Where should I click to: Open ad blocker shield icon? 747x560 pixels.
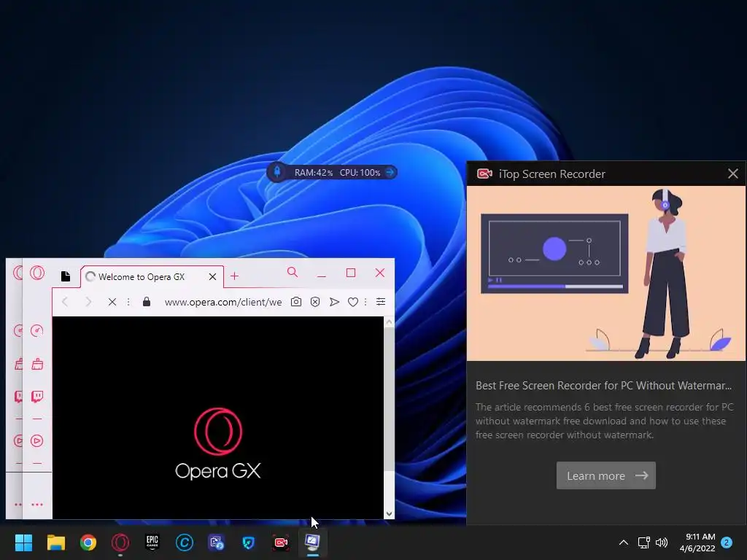point(315,302)
